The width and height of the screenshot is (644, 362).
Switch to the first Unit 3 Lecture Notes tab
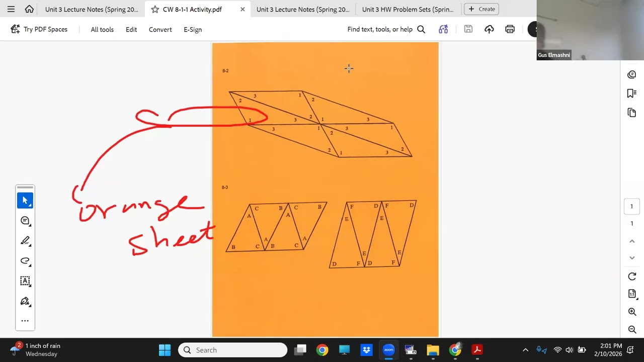pos(92,9)
